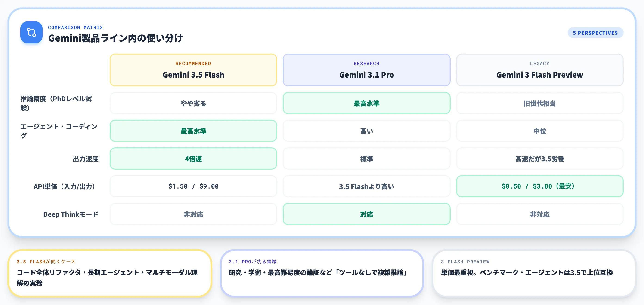Select the Gemini 3 Flash Preview column header
This screenshot has height=305, width=644.
pos(539,70)
